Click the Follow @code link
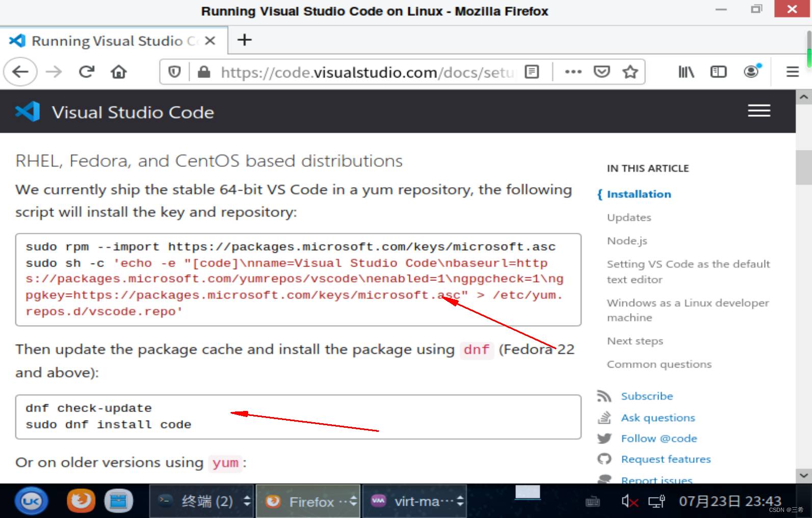The width and height of the screenshot is (812, 518). [x=659, y=438]
